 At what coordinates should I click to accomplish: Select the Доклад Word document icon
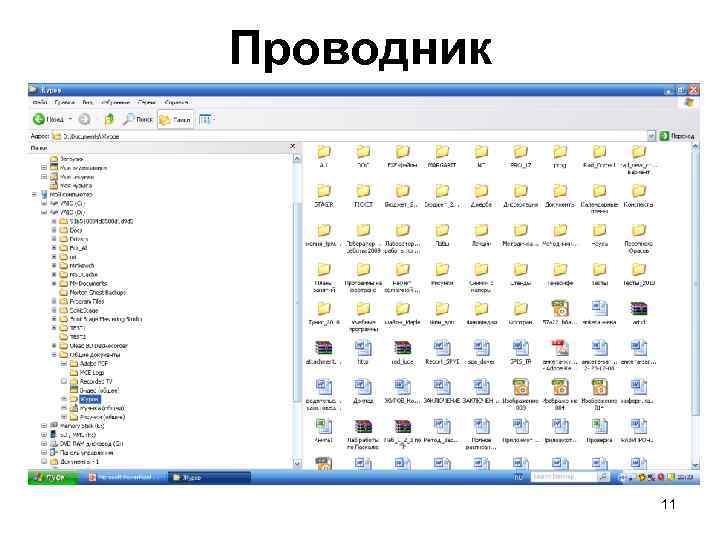coord(363,387)
